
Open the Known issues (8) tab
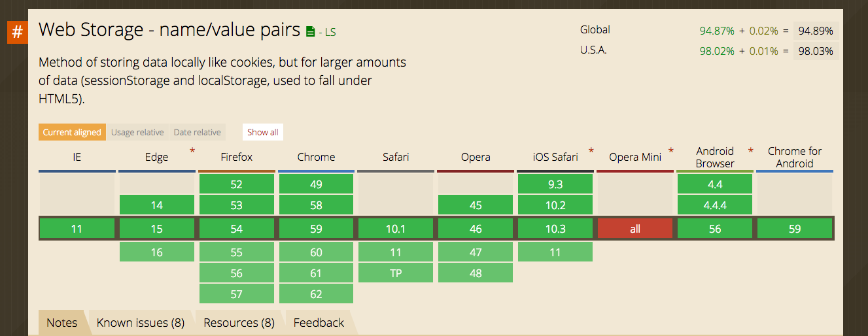pyautogui.click(x=141, y=322)
